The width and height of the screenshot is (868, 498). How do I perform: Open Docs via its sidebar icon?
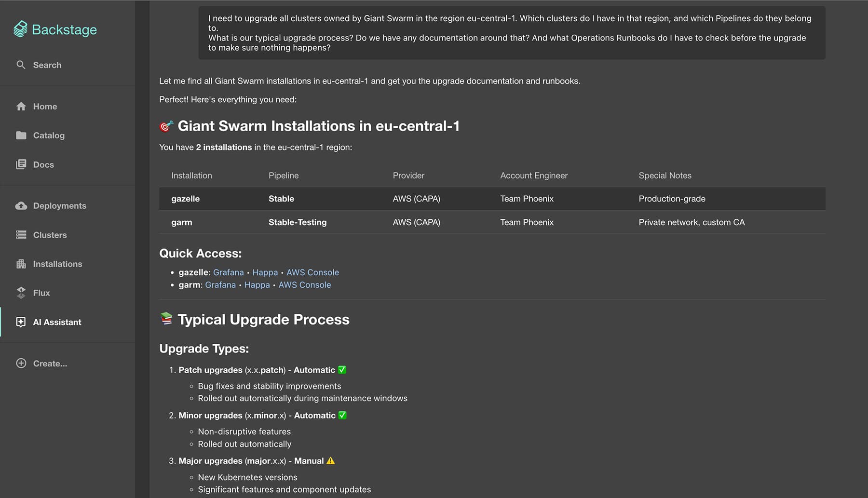tap(21, 164)
